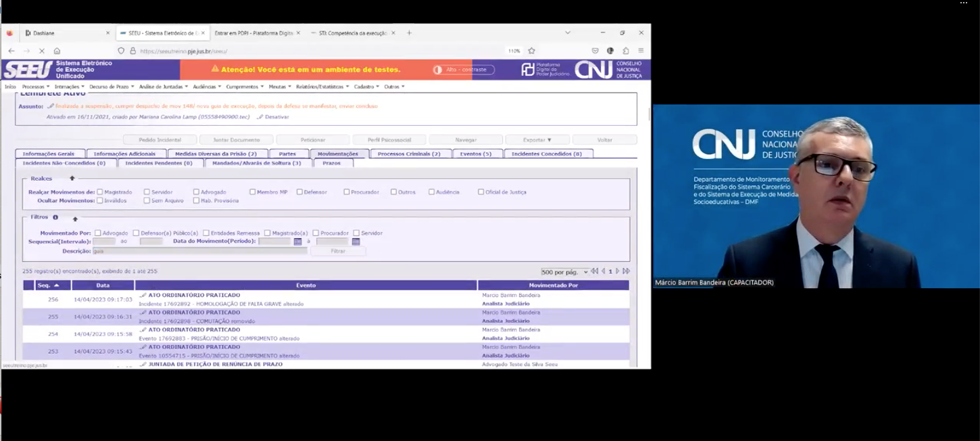Check Hab. Provisória hide option
Screen dimensions: 980x441
click(x=196, y=200)
